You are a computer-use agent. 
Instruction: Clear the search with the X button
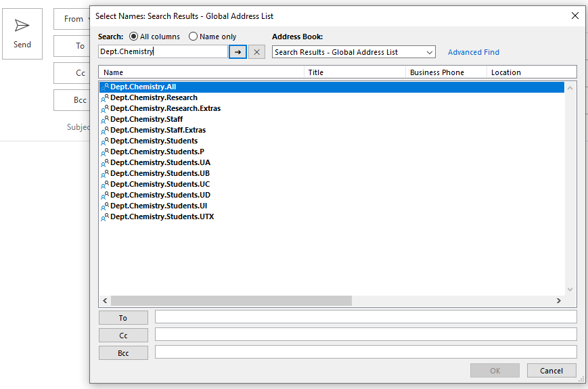256,52
